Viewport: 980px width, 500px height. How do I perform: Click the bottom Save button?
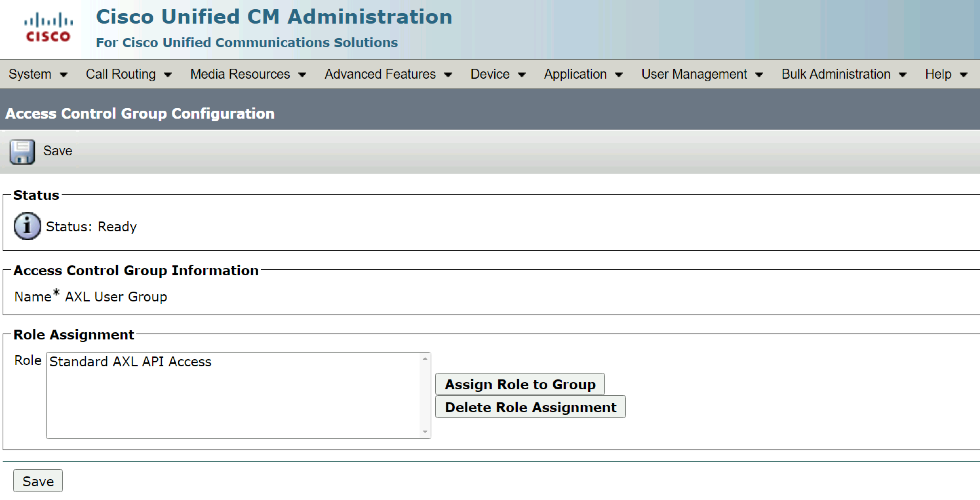point(38,481)
